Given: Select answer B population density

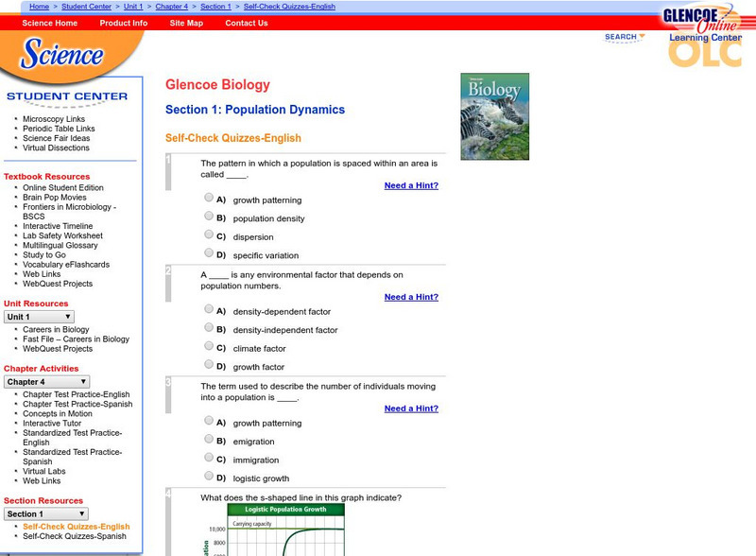Looking at the screenshot, I should click(209, 216).
